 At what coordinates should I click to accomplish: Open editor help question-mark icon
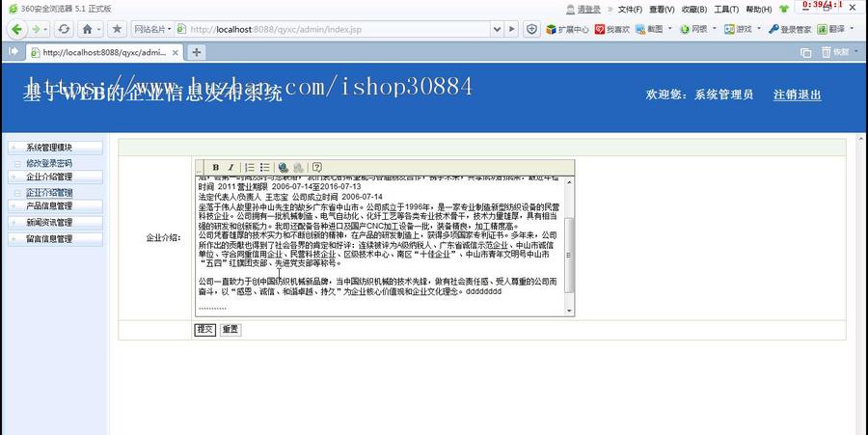(316, 167)
